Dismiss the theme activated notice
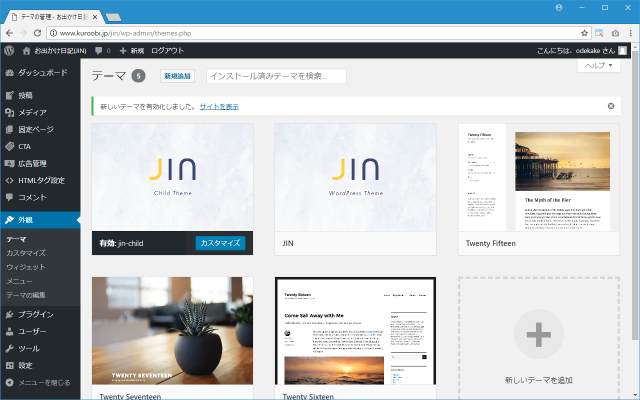 click(611, 106)
